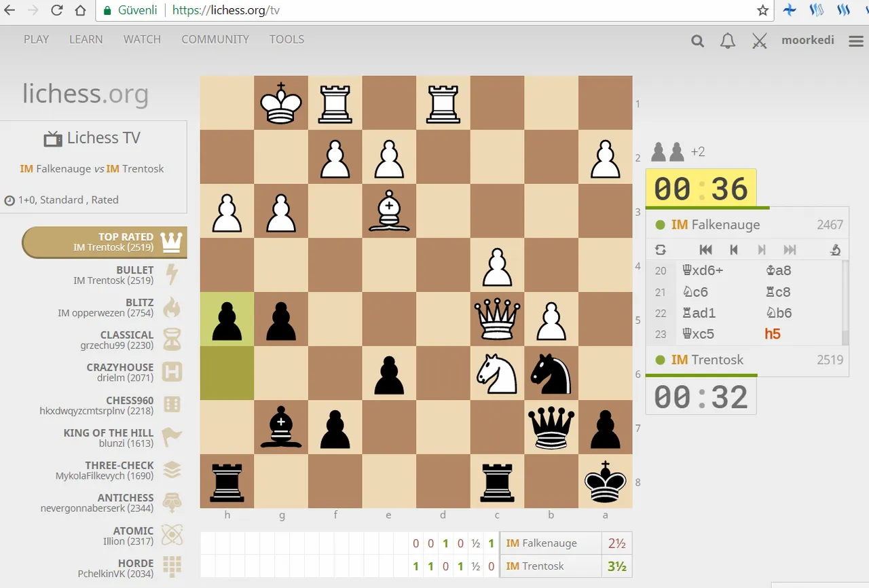The height and width of the screenshot is (588, 869).
Task: Click the highlighted black pawn on h5
Action: 227,318
